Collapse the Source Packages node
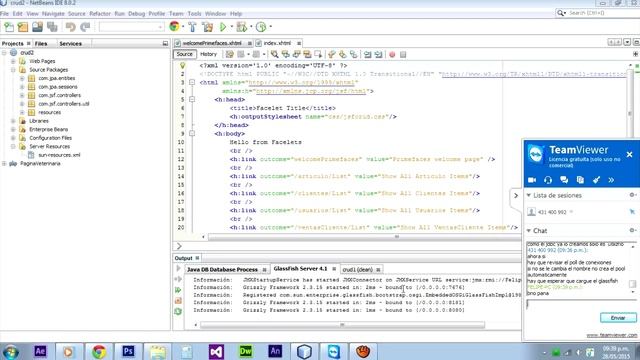 pyautogui.click(x=13, y=70)
